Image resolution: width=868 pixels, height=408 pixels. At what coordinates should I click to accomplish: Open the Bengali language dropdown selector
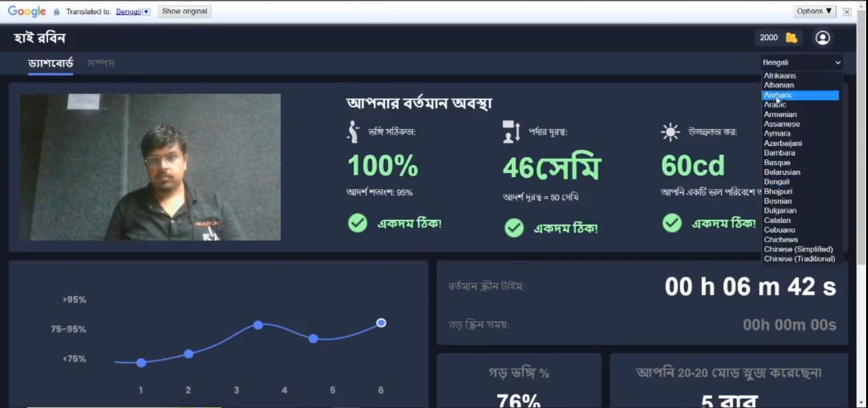click(802, 63)
